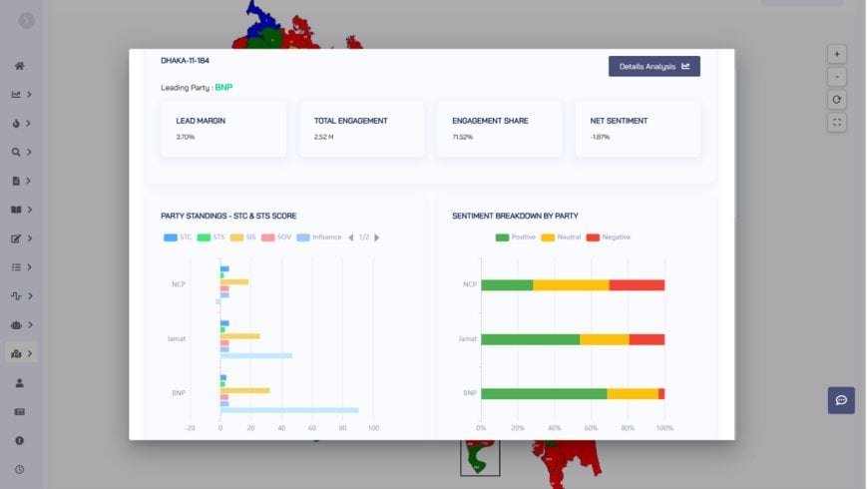Expand the book sidebar menu chevron
868x489 pixels.
click(x=30, y=211)
